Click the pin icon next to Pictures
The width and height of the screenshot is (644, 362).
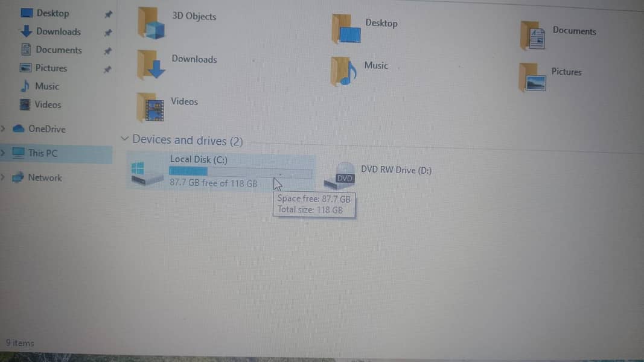107,69
